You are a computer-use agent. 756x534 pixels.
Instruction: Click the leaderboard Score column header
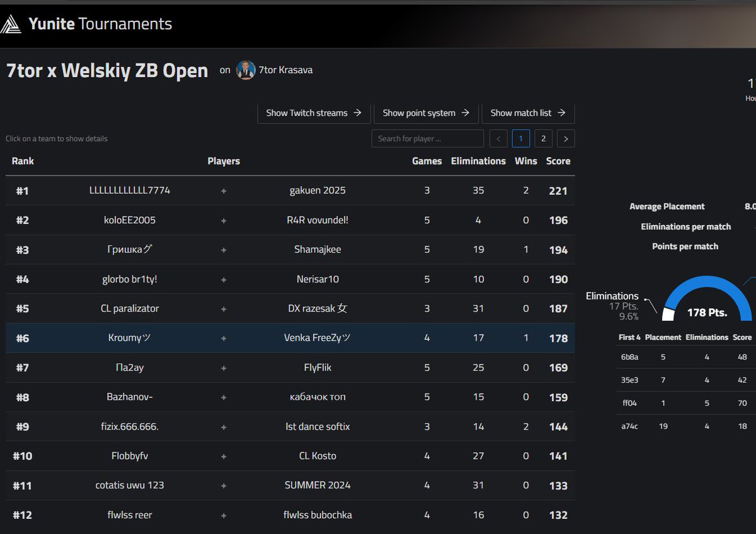tap(558, 161)
